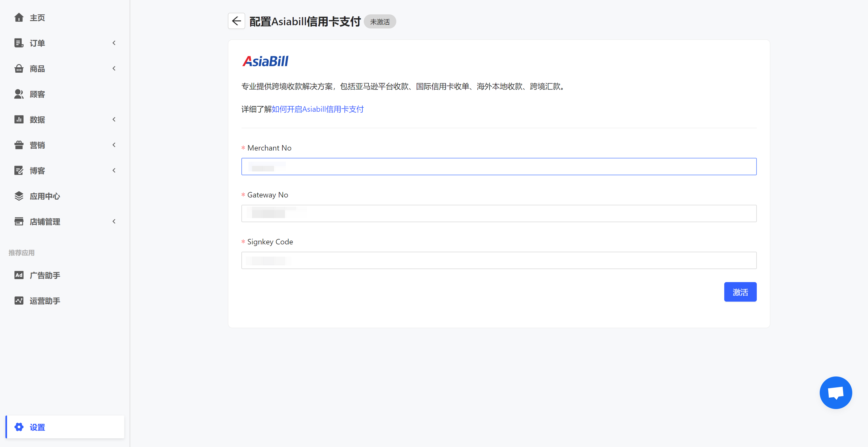Viewport: 868px width, 447px height.
Task: Open the 运营助手 menu item
Action: click(65, 301)
